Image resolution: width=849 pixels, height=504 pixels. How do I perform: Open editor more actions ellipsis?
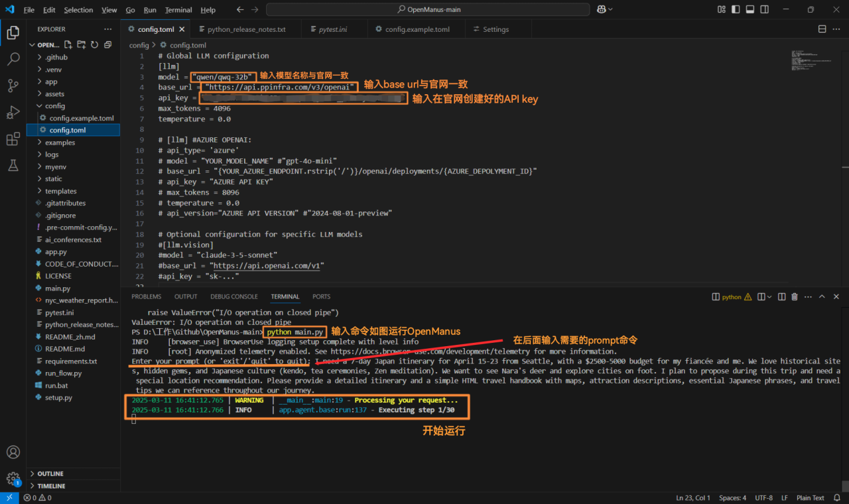[836, 29]
